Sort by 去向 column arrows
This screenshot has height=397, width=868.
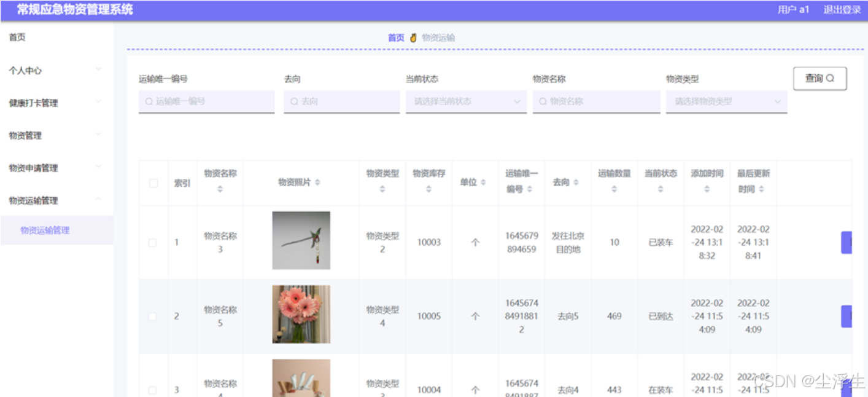click(576, 183)
